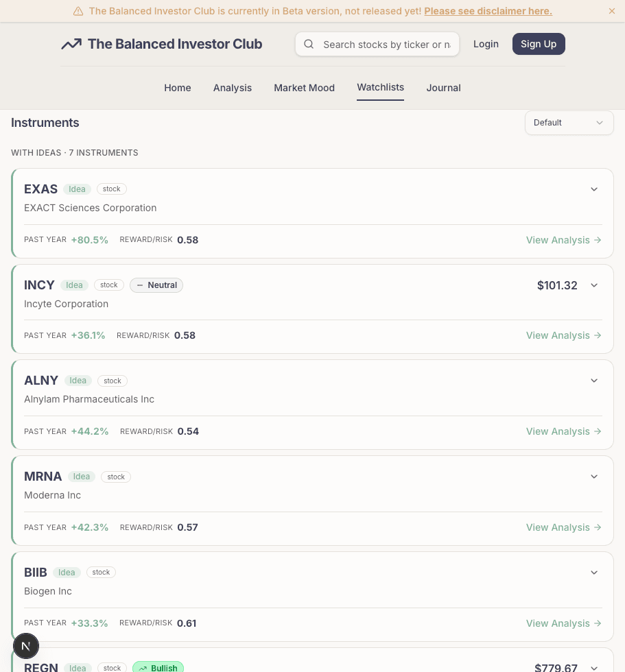
Task: Focus the stock search input field
Action: [386, 45]
